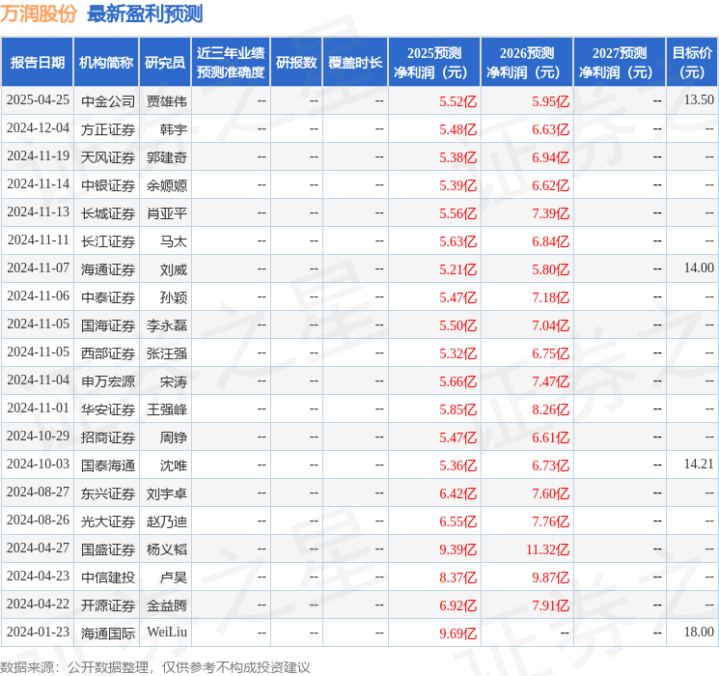Click target price 14.21

(699, 465)
